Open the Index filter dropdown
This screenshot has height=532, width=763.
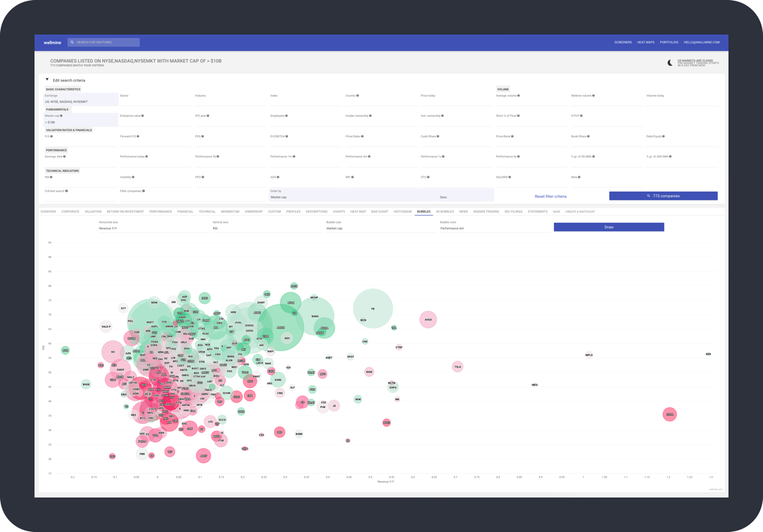click(307, 100)
